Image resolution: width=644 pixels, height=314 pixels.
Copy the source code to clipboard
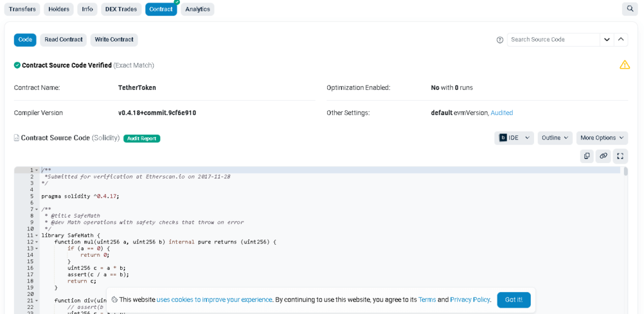coord(587,156)
